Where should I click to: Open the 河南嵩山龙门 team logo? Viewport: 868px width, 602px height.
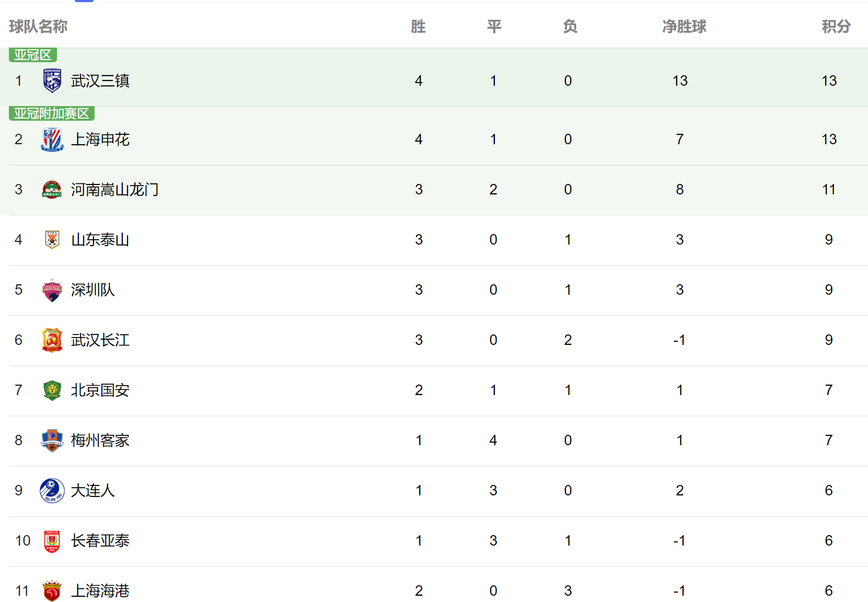[52, 189]
